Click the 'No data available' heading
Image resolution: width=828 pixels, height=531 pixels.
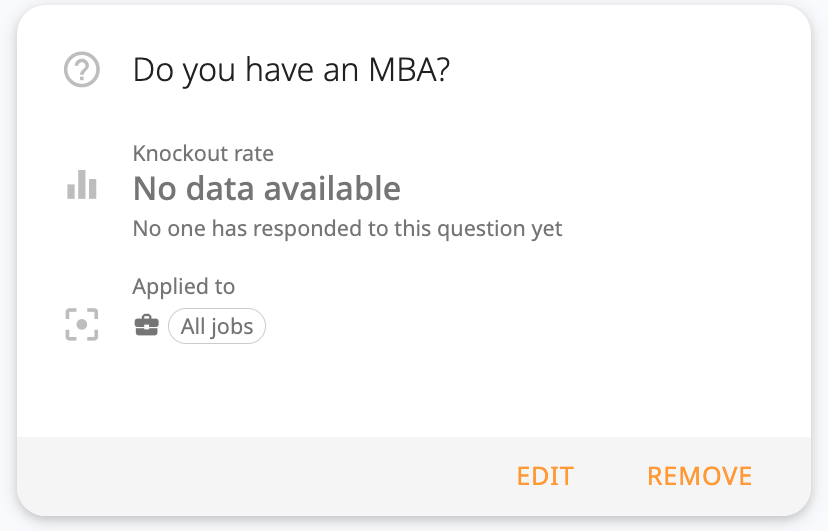[x=267, y=188]
